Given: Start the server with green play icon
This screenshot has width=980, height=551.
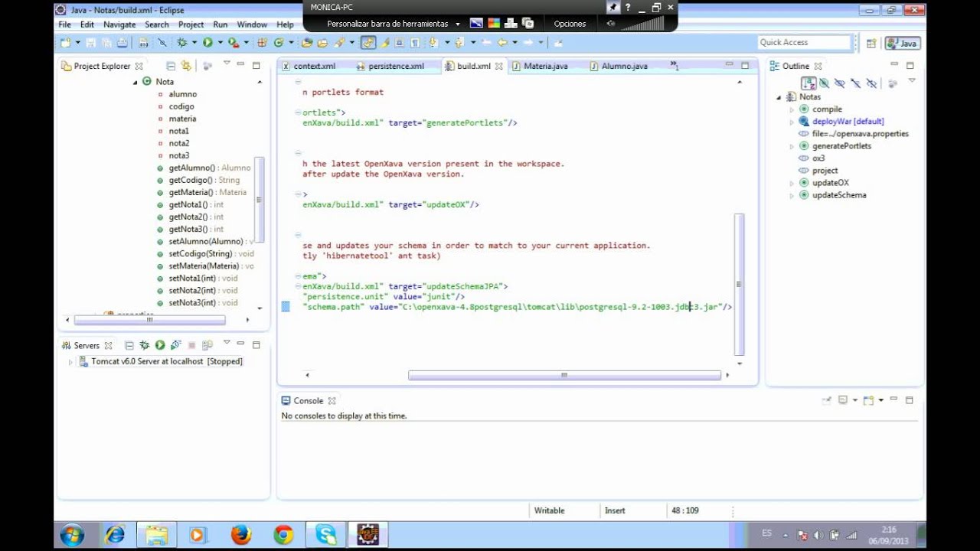Looking at the screenshot, I should pyautogui.click(x=160, y=345).
